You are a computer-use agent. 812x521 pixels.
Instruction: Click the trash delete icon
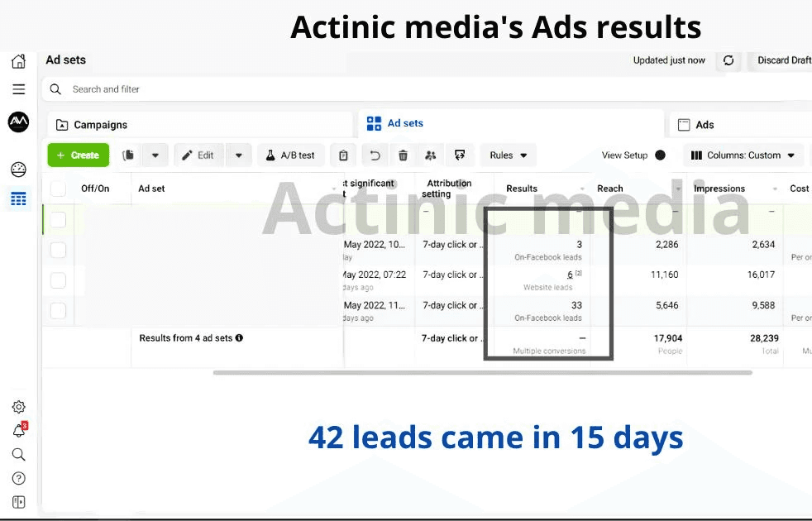click(403, 155)
